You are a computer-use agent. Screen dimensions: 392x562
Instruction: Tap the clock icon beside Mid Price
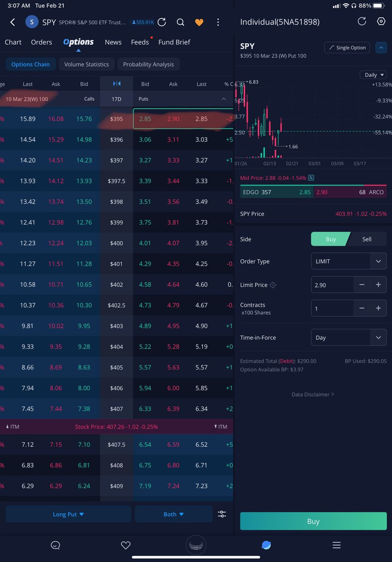pos(312,178)
